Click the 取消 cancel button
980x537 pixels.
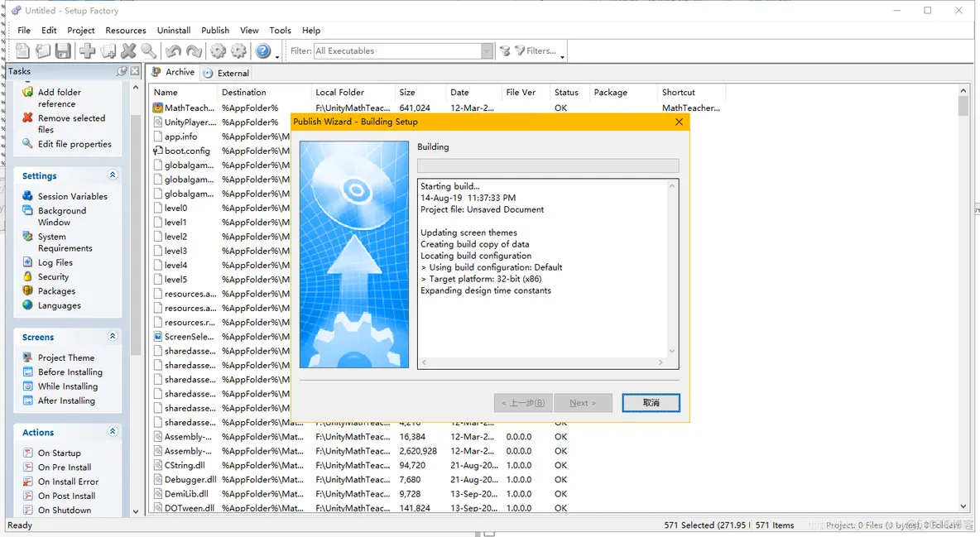pyautogui.click(x=651, y=403)
